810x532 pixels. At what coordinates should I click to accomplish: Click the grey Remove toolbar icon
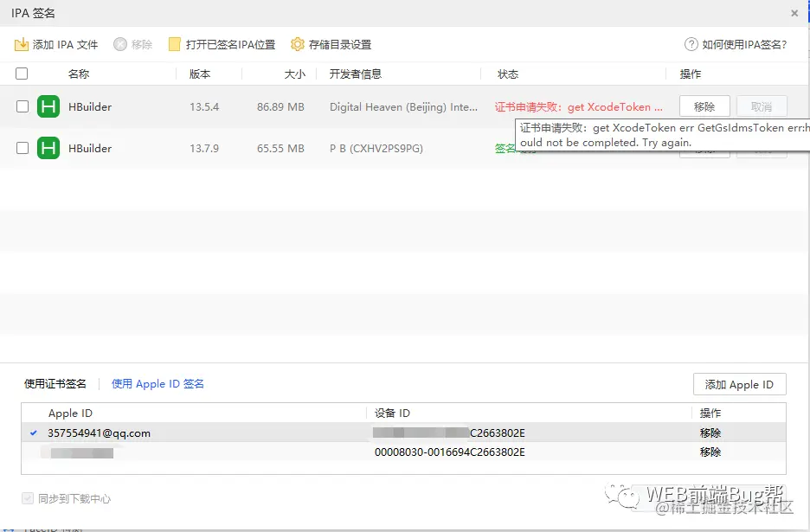[119, 44]
